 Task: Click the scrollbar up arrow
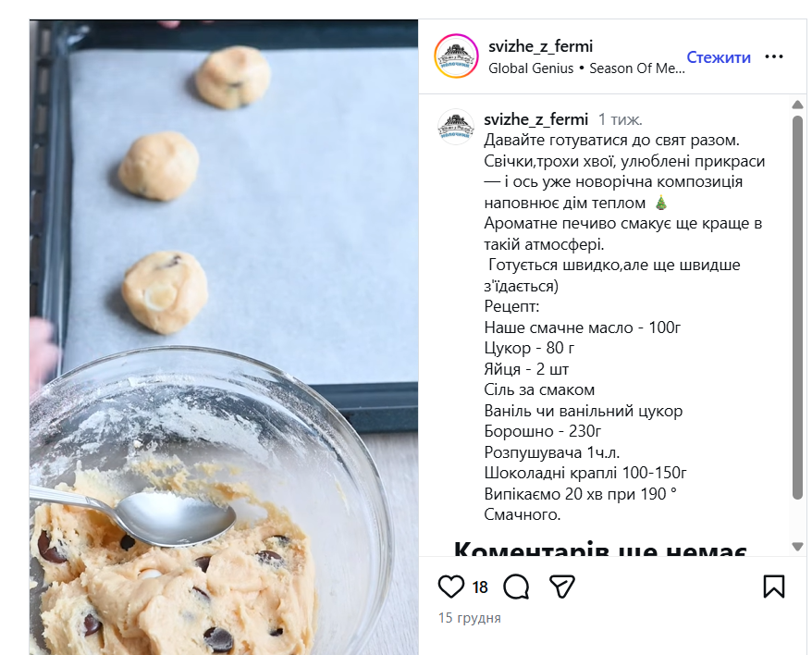tap(797, 105)
